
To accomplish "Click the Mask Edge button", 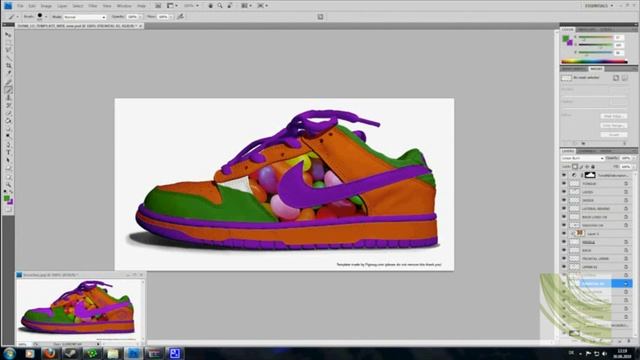I will [613, 116].
